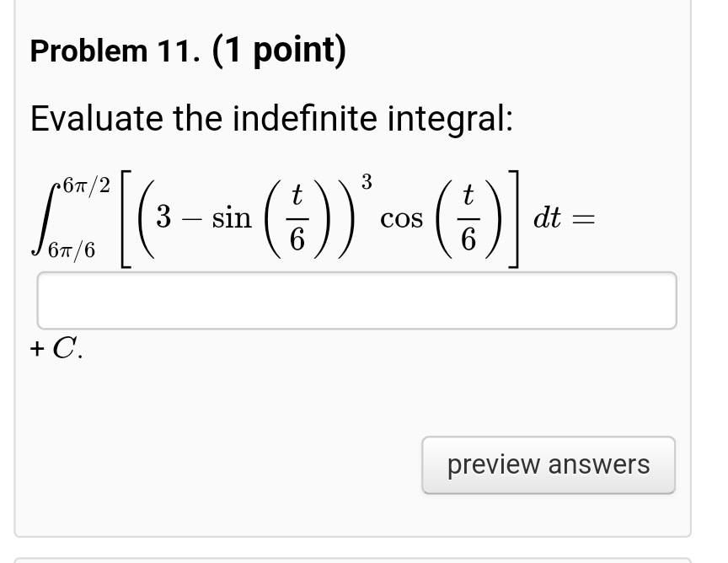Select the phrase 'Evaluate the indefinite integral'
The image size is (728, 563).
(270, 118)
